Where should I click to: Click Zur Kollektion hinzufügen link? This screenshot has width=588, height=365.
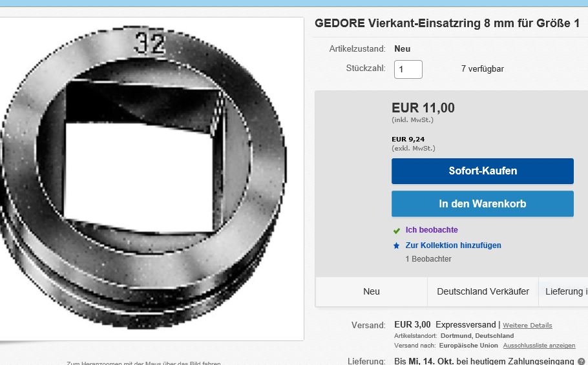[453, 245]
